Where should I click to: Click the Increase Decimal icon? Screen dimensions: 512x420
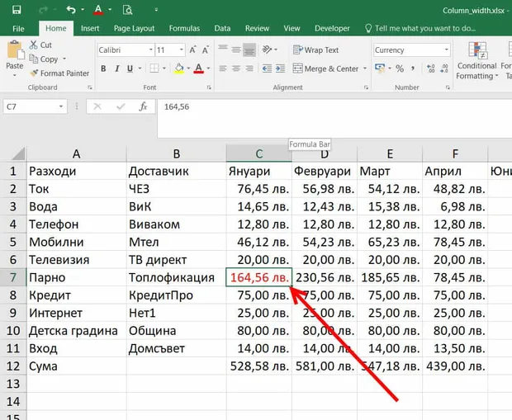(x=431, y=68)
